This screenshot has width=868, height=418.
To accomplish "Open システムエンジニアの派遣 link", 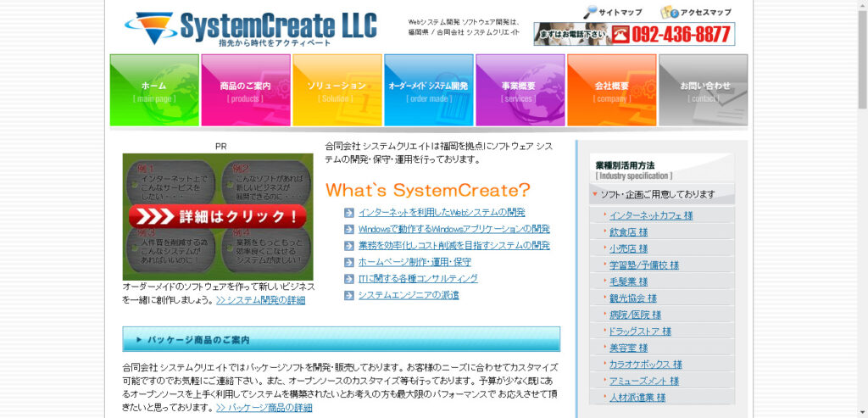I will coord(409,295).
